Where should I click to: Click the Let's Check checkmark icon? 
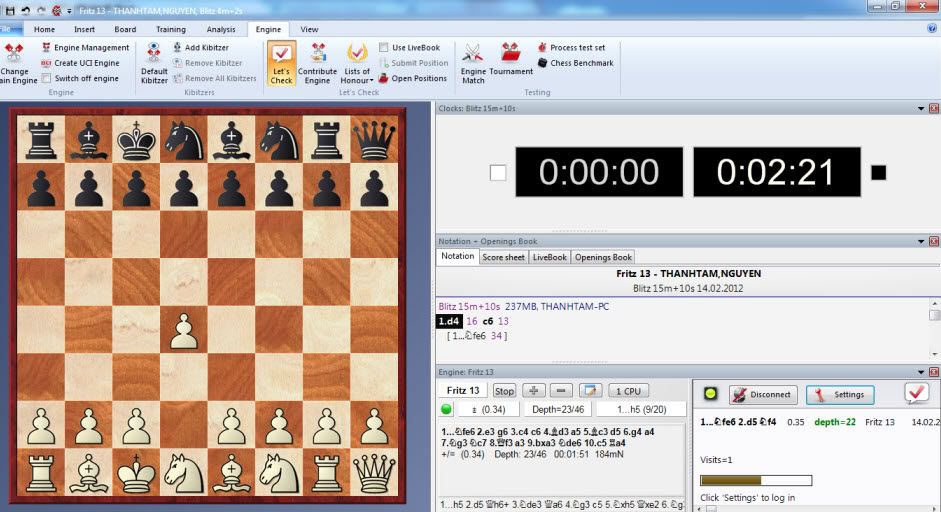tap(916, 394)
